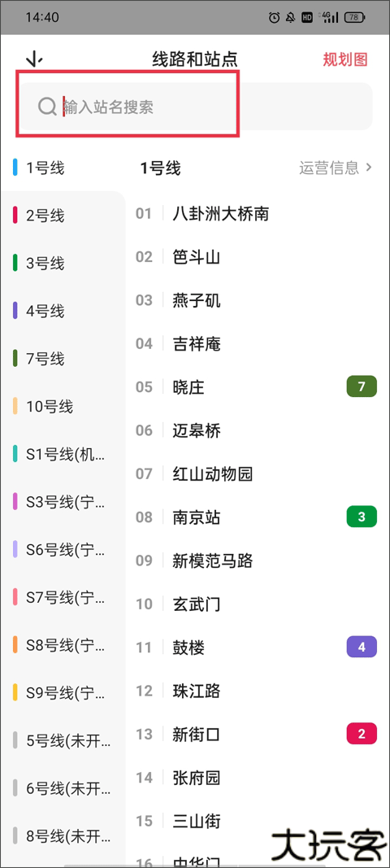Open the 规划图 planning map link
This screenshot has height=868, width=390.
coord(346,59)
